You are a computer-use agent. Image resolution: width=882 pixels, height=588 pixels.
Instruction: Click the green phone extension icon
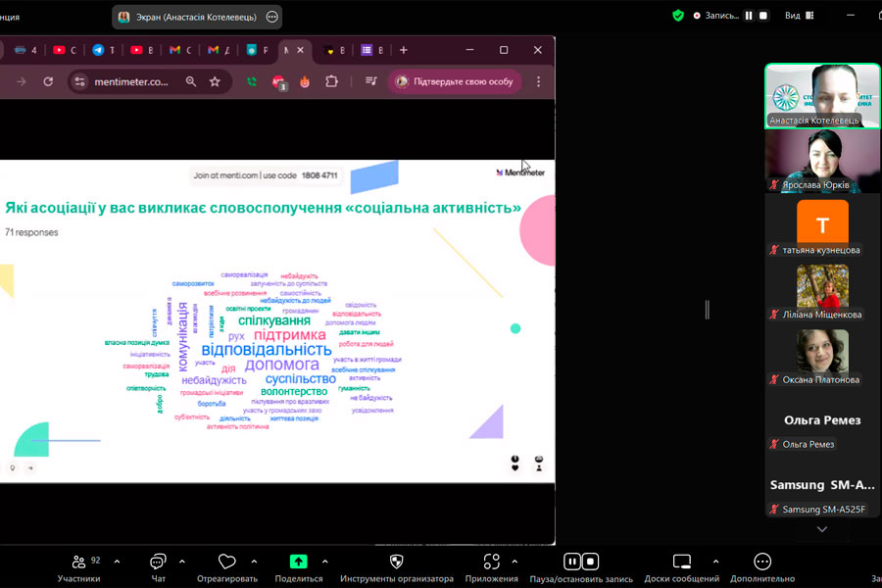point(252,81)
